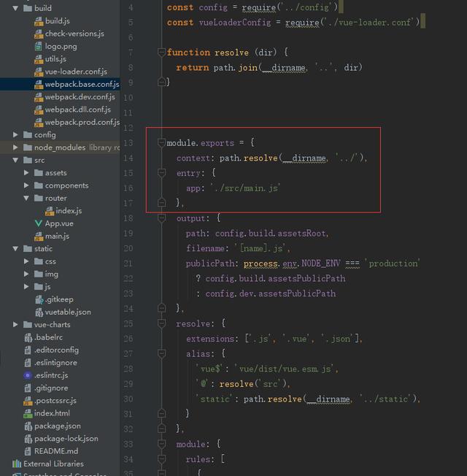Expand the assets folder arrow
The image size is (467, 476).
pyautogui.click(x=26, y=173)
